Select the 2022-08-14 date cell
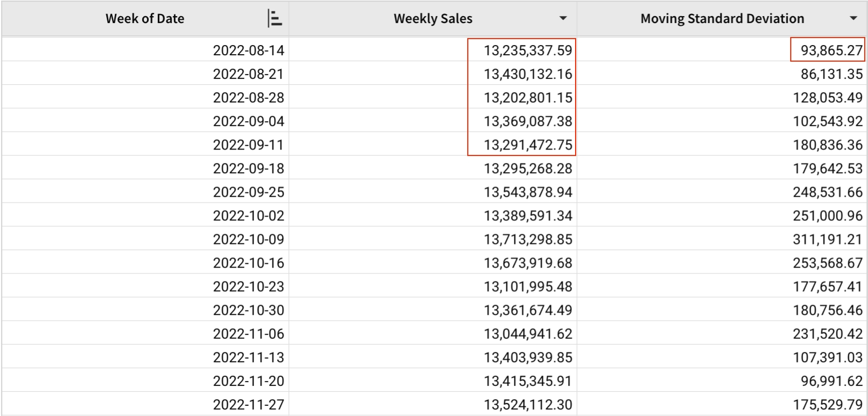 tap(248, 50)
